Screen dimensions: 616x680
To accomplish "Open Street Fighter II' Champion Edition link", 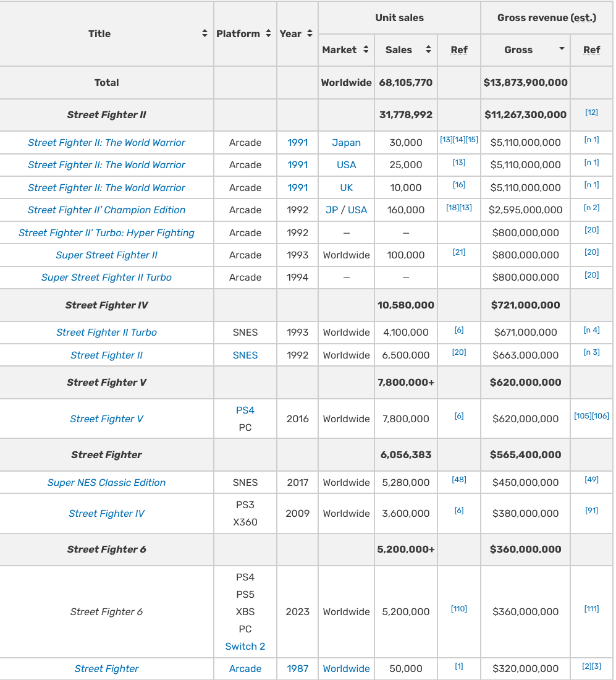I will coord(106,210).
